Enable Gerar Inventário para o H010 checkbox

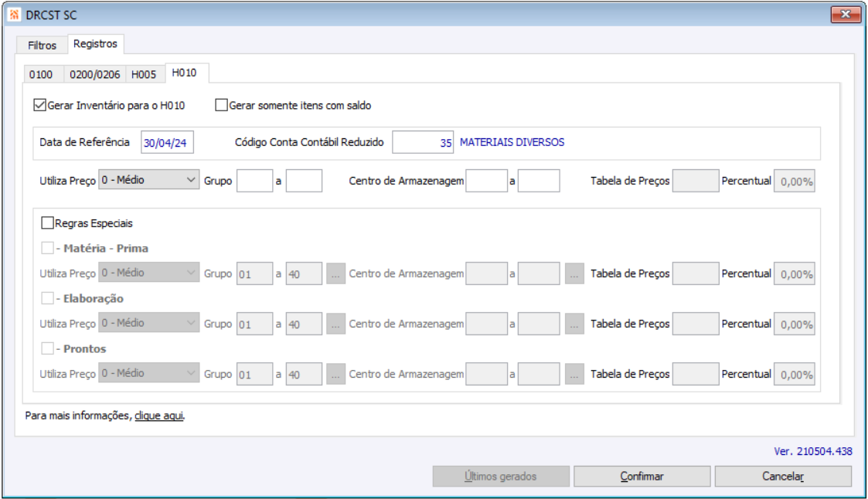tap(40, 105)
